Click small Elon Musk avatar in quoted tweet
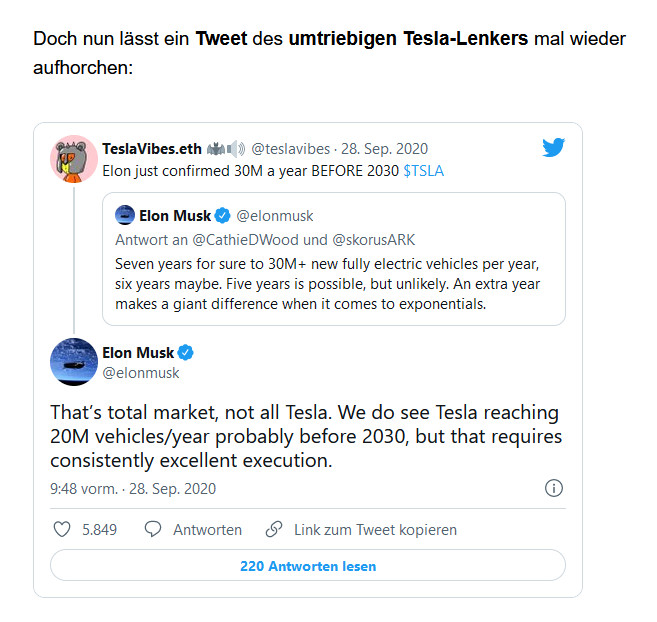The width and height of the screenshot is (657, 622). tap(125, 215)
